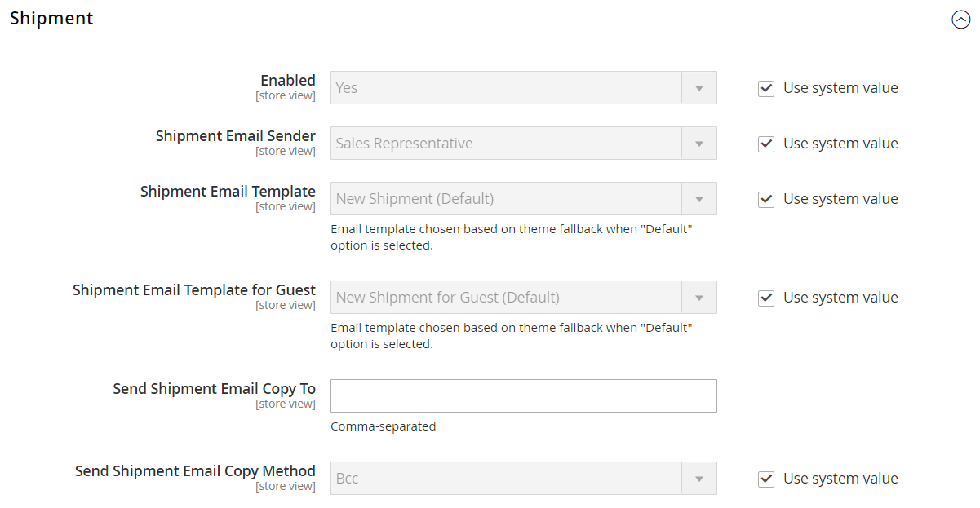Open the New Shipment for Guest select
The height and width of the screenshot is (508, 980).
(506, 298)
